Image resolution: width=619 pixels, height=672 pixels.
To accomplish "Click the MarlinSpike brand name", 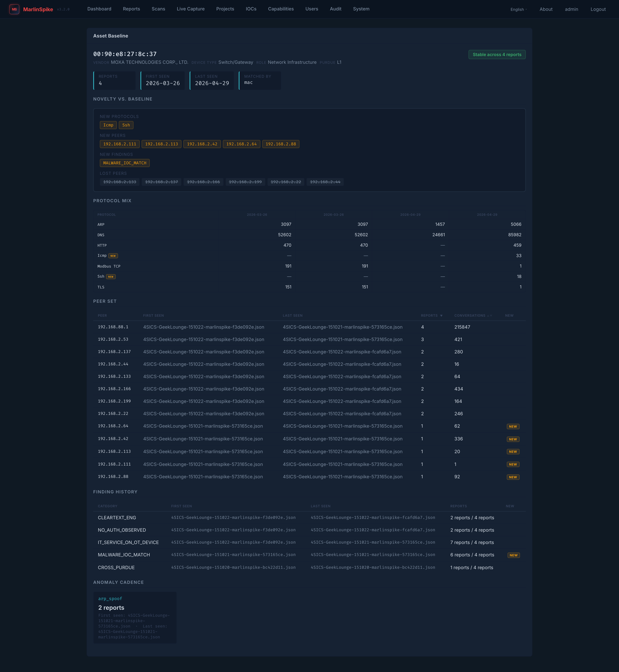I will [38, 9].
